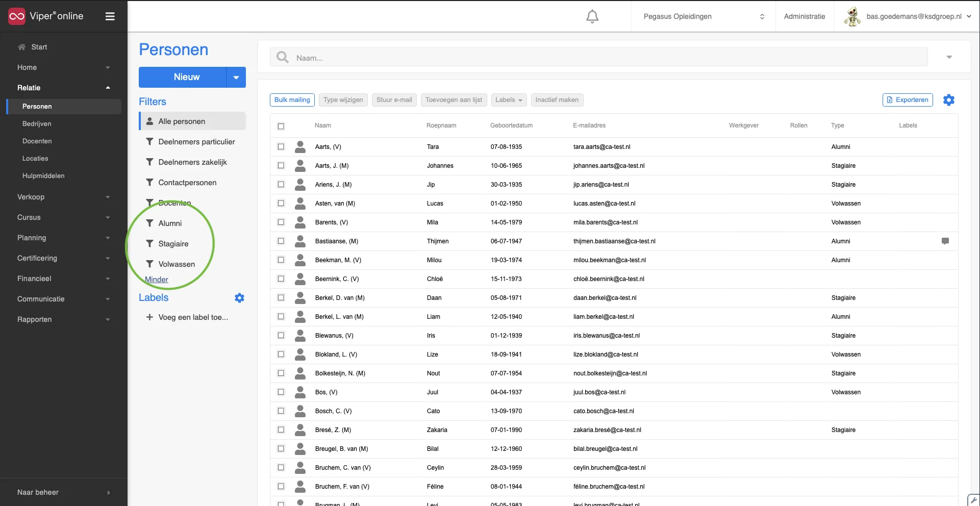
Task: Toggle the hamburger sidebar menu
Action: (110, 16)
